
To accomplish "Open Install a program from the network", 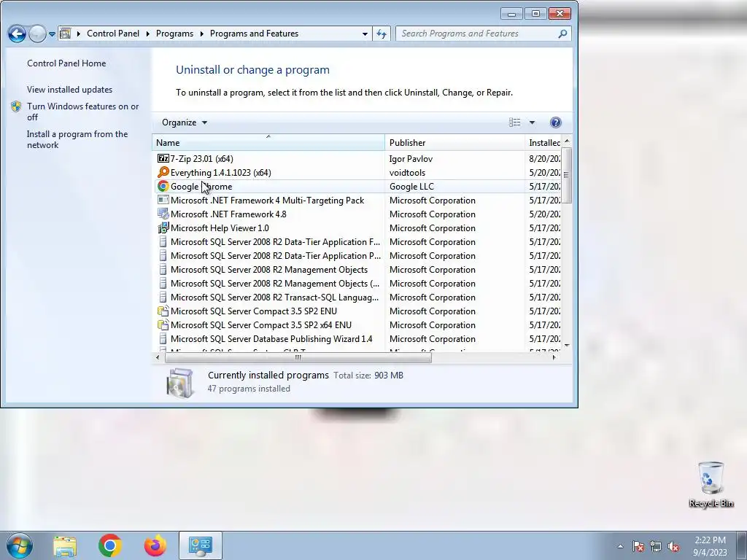I will point(77,139).
